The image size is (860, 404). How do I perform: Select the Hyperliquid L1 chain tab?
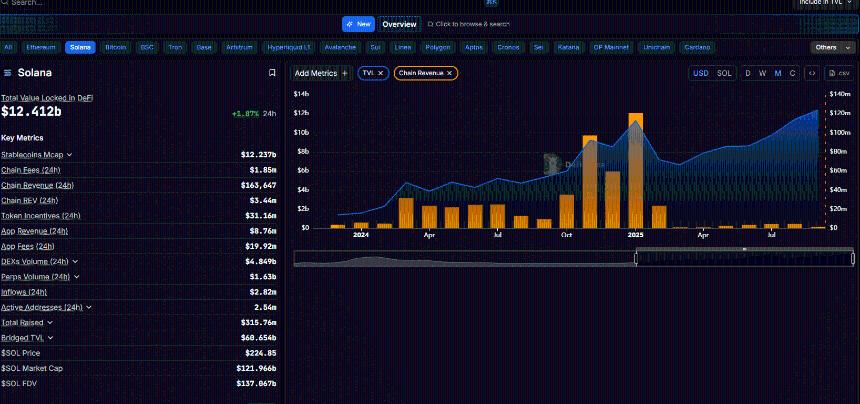point(288,48)
